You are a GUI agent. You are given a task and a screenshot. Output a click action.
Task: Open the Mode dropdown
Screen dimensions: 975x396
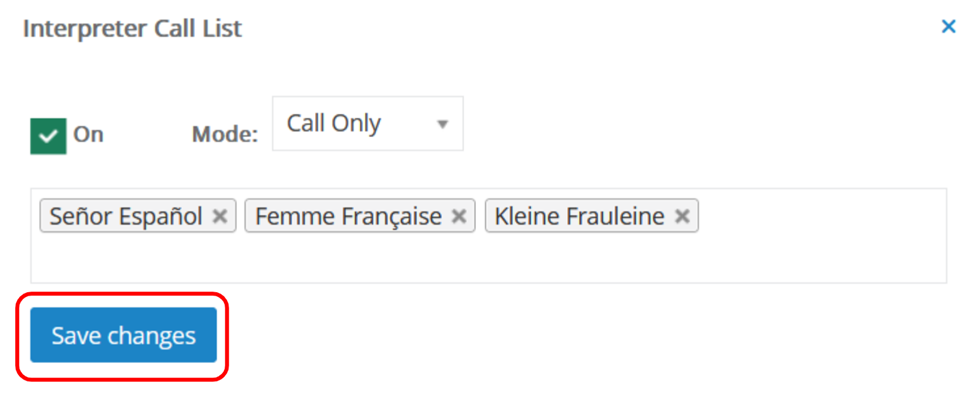(x=367, y=123)
